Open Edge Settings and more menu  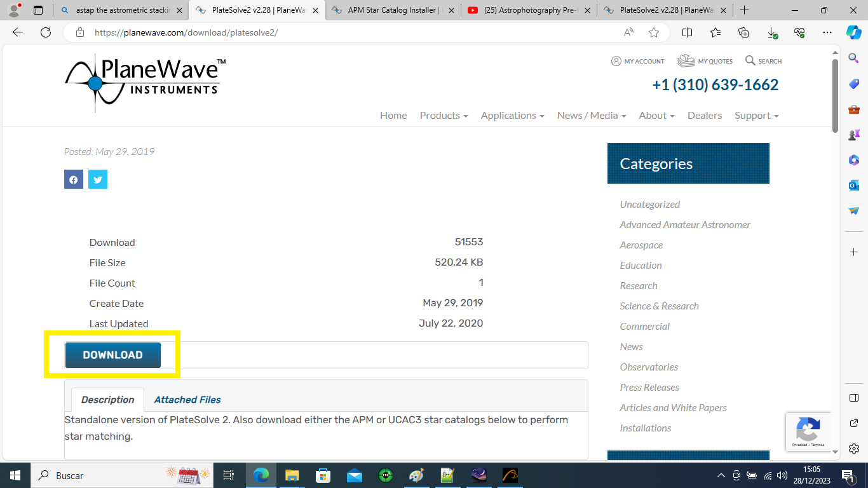tap(827, 32)
